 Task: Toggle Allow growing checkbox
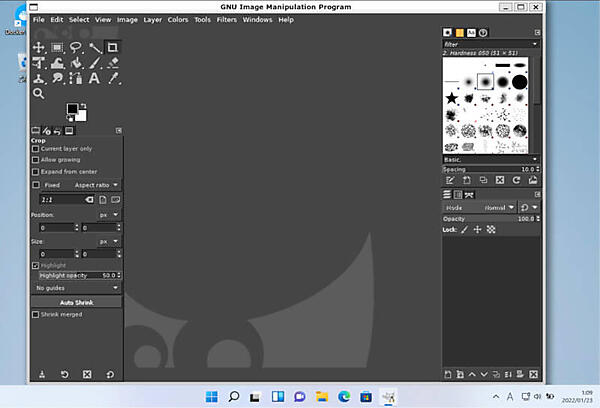pyautogui.click(x=36, y=160)
